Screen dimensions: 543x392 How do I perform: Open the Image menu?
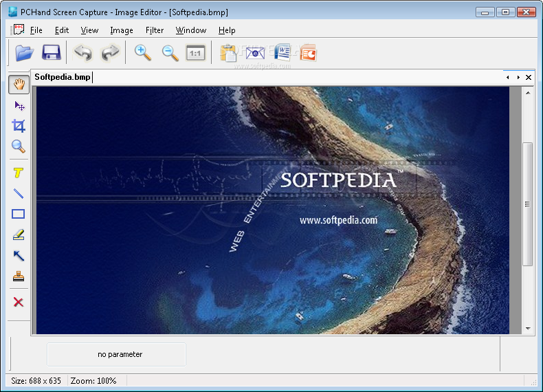coord(122,30)
